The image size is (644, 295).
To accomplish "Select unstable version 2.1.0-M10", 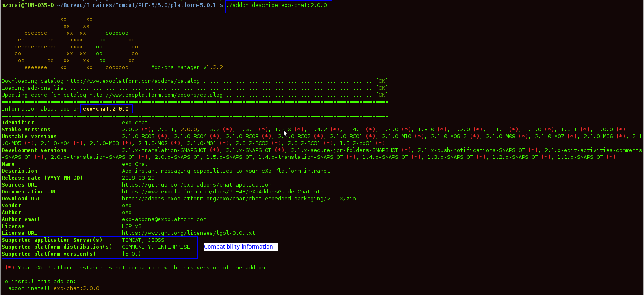I will [x=397, y=136].
